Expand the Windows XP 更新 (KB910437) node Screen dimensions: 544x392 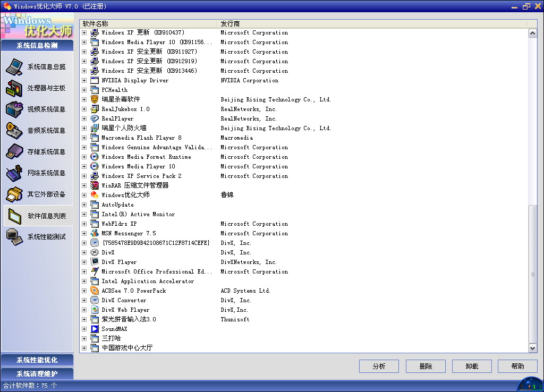pos(84,32)
